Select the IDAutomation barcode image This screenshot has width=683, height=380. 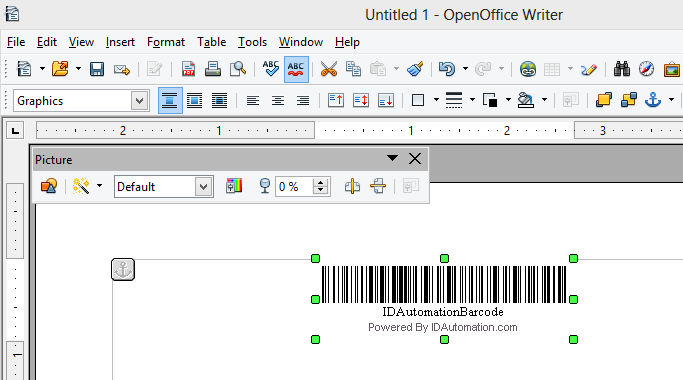[444, 299]
